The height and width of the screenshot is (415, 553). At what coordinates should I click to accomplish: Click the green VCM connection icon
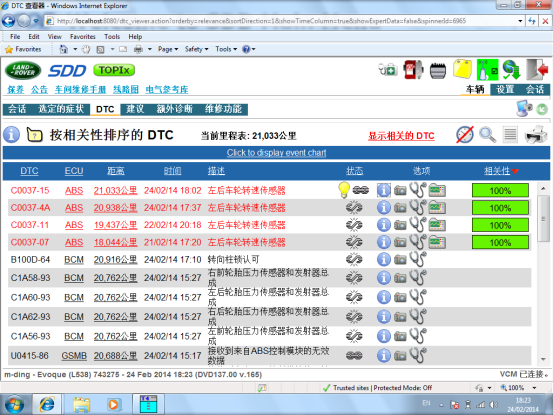coord(487,69)
